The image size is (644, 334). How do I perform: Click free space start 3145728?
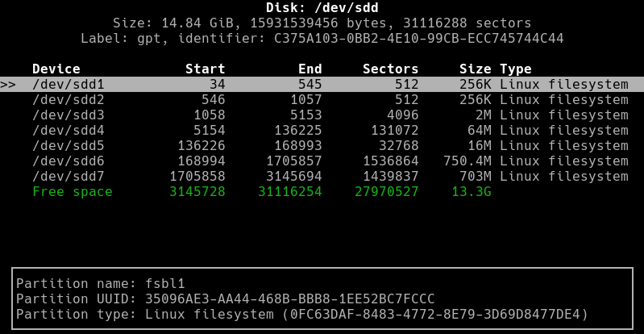coord(197,192)
